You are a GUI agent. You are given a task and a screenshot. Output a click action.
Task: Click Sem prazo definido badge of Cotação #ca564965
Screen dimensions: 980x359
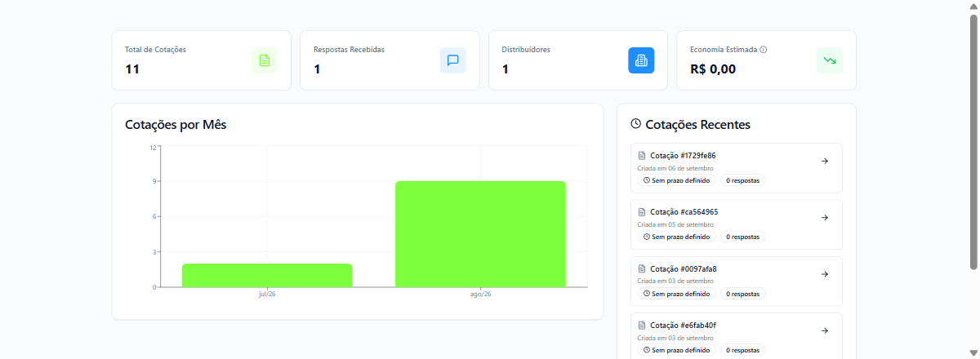[x=676, y=237]
